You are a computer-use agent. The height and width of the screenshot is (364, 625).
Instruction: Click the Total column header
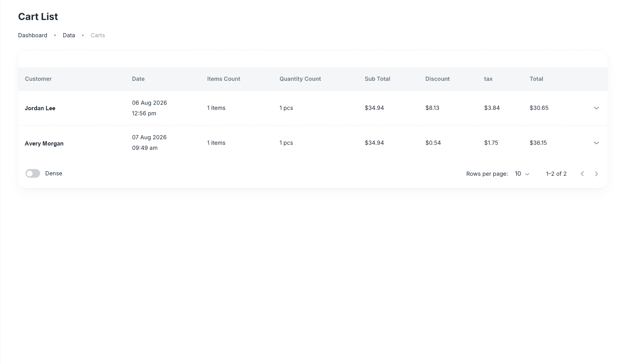click(536, 79)
